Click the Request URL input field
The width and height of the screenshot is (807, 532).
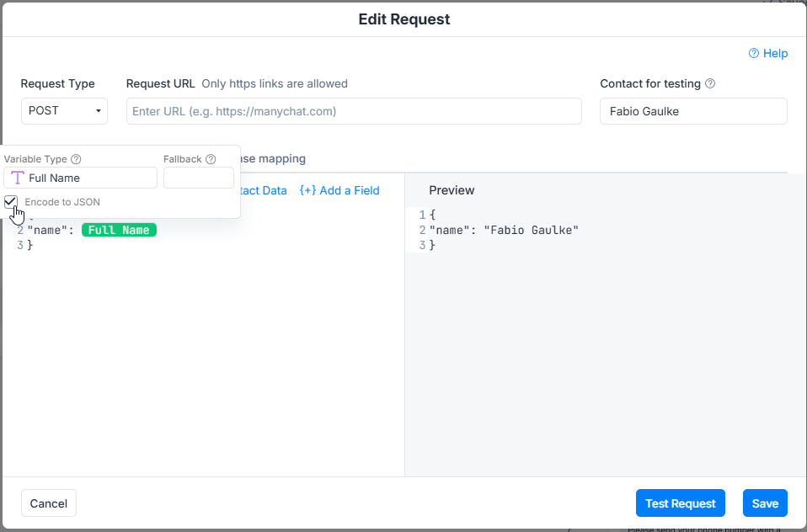354,111
